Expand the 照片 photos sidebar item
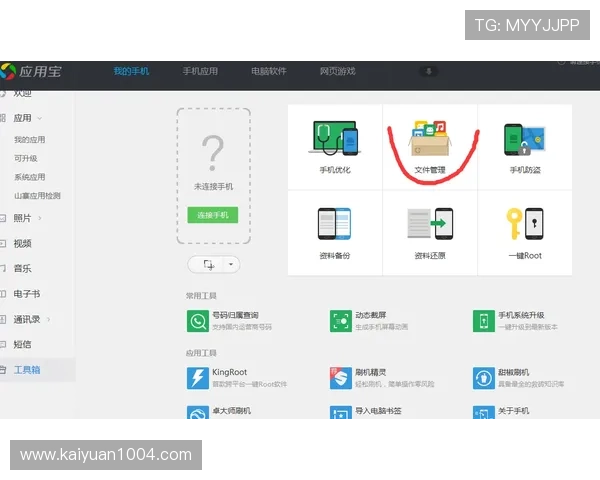 coord(39,218)
